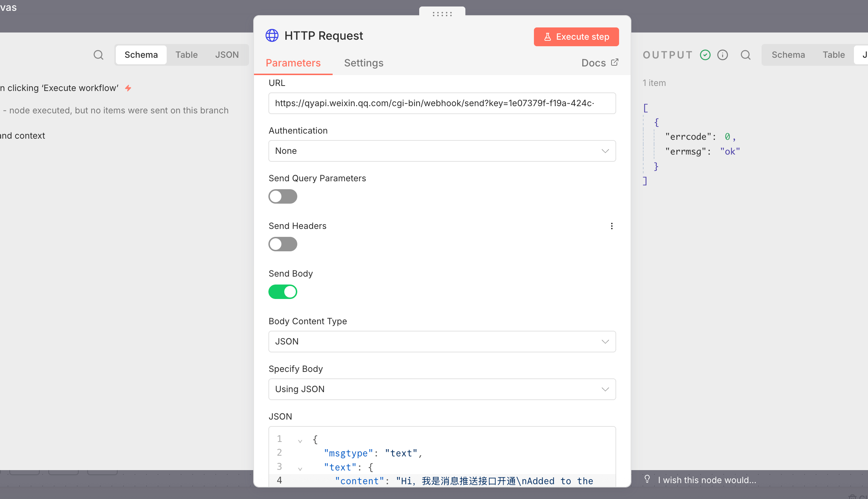Click into the URL input field
The width and height of the screenshot is (868, 499).
[442, 103]
